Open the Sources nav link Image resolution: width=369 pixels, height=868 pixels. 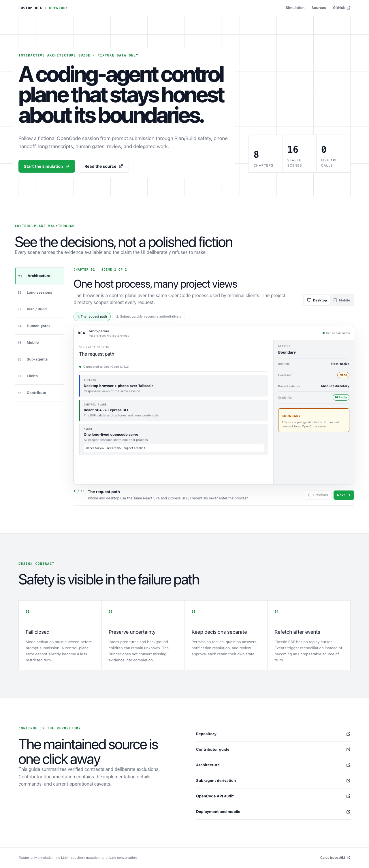pyautogui.click(x=319, y=8)
